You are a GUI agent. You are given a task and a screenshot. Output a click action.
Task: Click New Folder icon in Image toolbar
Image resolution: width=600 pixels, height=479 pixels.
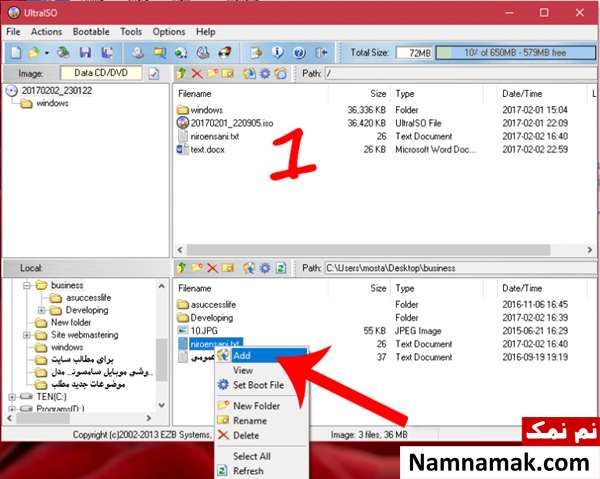click(212, 73)
